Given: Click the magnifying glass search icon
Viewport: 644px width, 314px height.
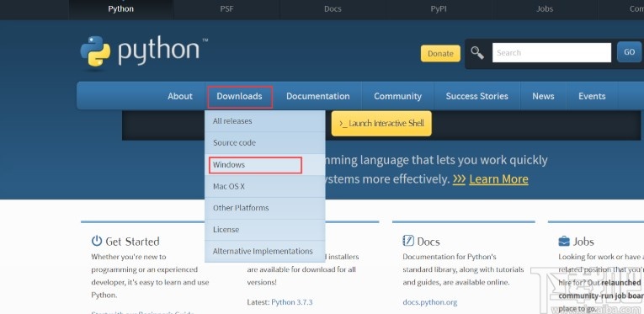Looking at the screenshot, I should (x=476, y=52).
